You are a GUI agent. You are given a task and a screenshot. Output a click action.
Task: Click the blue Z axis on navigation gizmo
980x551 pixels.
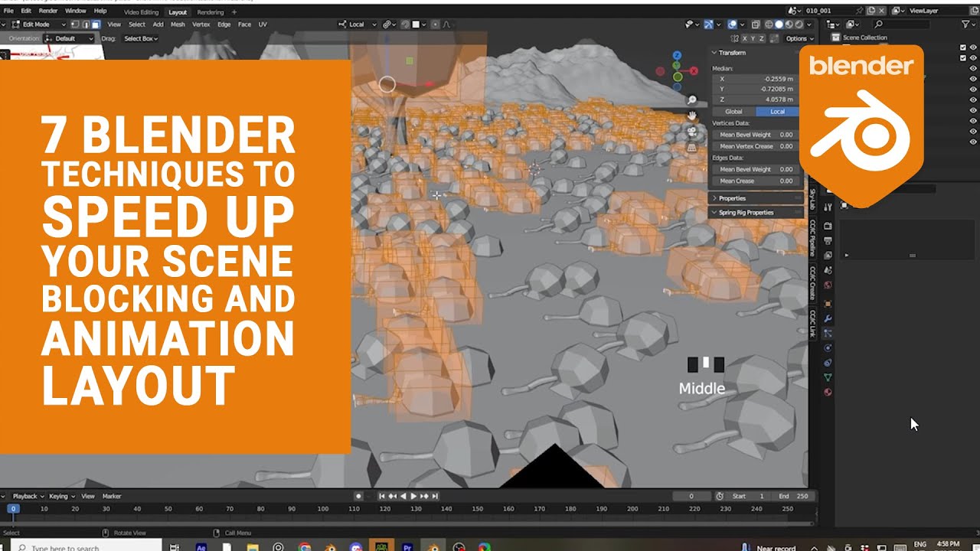tap(677, 56)
